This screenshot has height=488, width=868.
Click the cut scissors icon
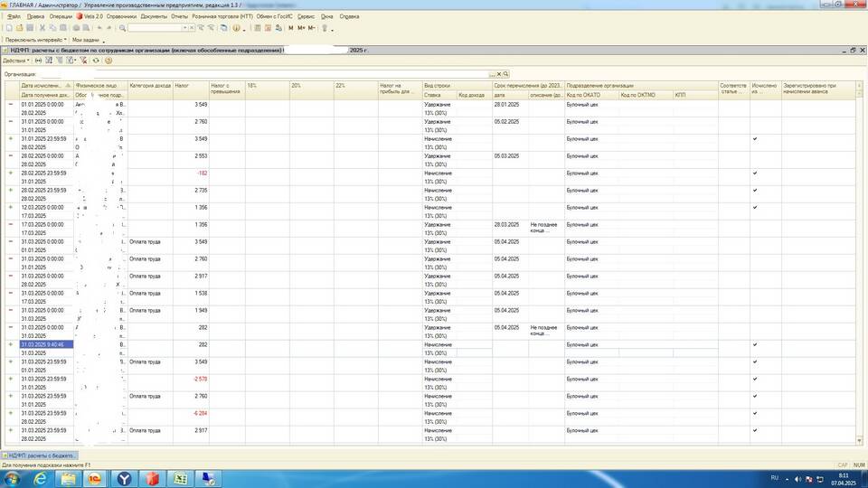tap(42, 28)
